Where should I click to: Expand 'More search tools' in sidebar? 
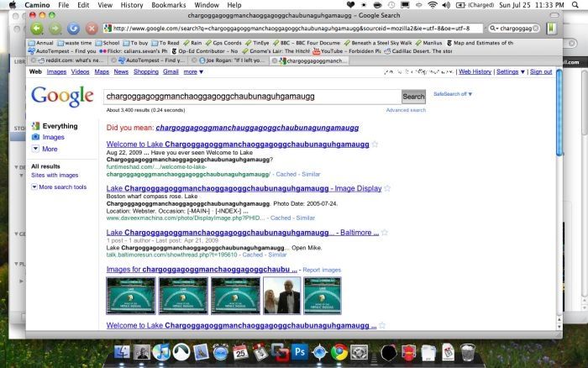pos(58,187)
